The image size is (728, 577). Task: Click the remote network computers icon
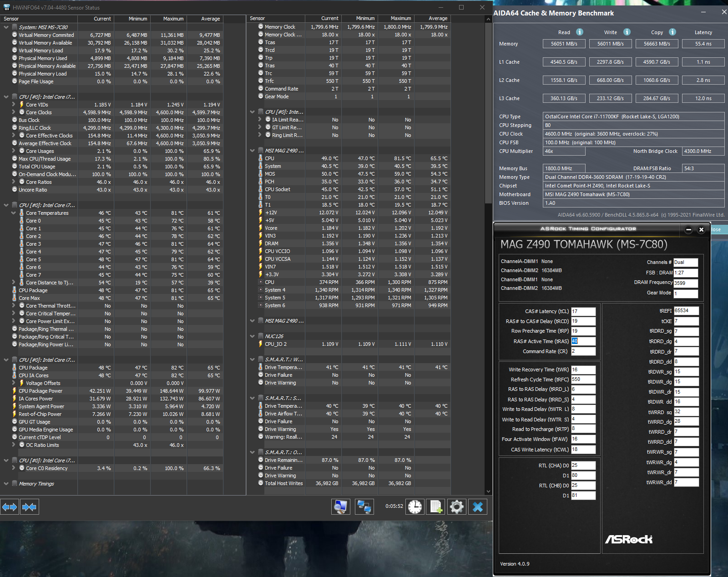pyautogui.click(x=364, y=506)
